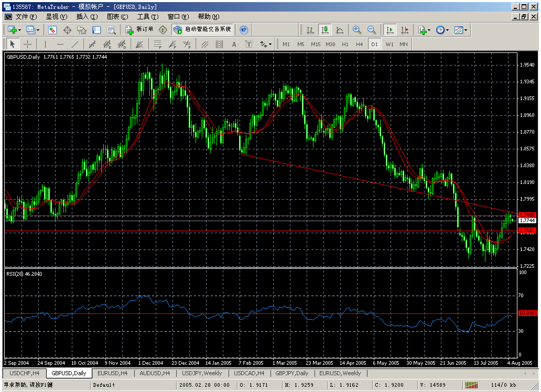Draw a trendline with the trendline tool
Image resolution: width=541 pixels, height=392 pixels.
click(75, 45)
